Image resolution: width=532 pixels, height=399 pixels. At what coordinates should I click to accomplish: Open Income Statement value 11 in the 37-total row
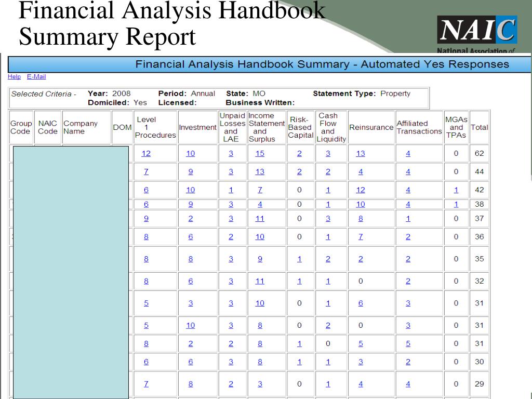(x=260, y=219)
